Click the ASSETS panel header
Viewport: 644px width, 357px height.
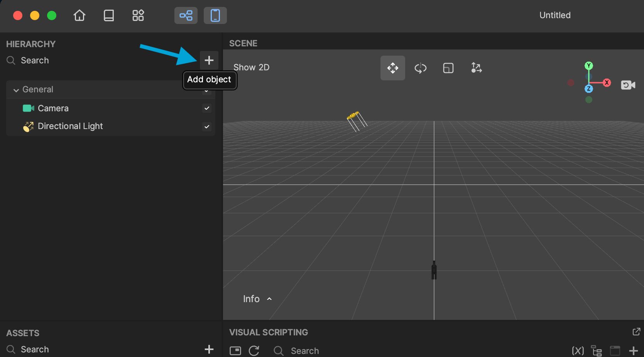(x=23, y=333)
